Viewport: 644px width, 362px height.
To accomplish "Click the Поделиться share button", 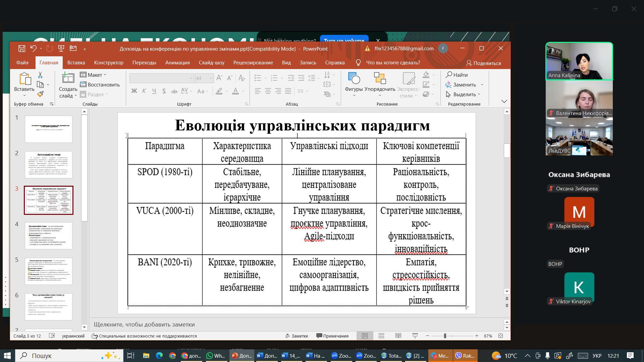I will [x=483, y=63].
